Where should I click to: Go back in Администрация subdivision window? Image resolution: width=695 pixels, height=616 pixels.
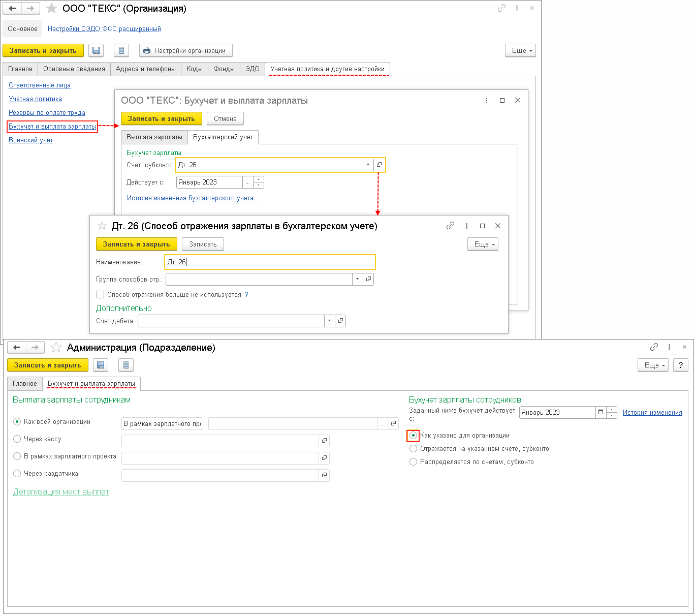[x=17, y=347]
